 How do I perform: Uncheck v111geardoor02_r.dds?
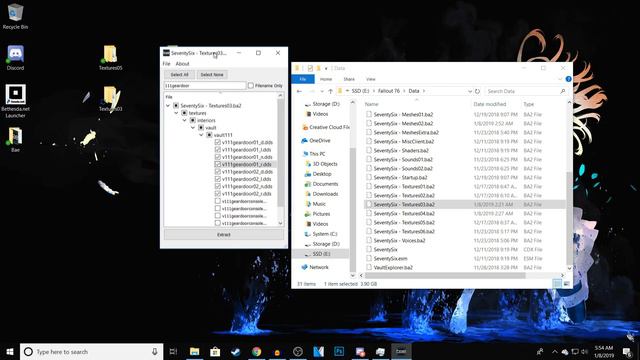coord(218,193)
